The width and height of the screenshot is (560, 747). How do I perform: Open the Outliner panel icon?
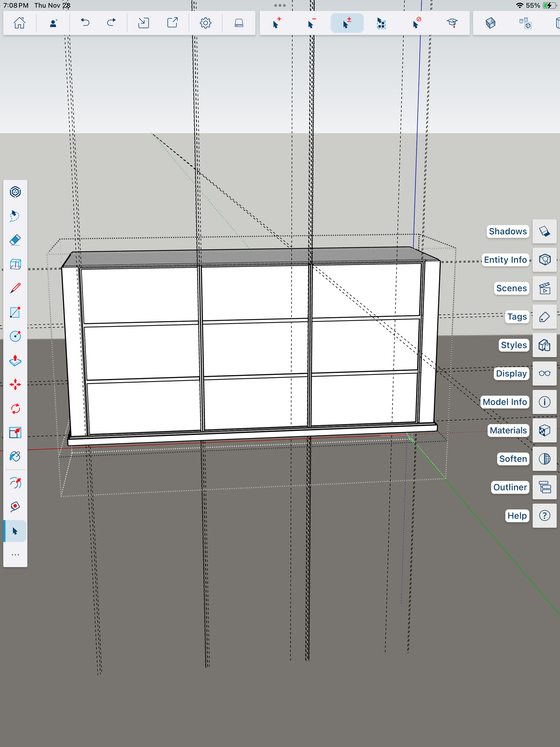[x=544, y=487]
